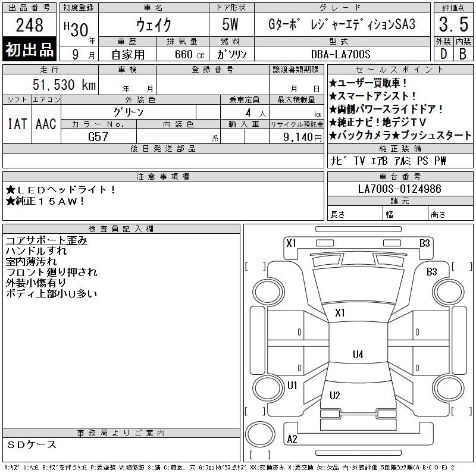Screen dimensions: 476x476
Task: Click the color code G57
Action: point(99,136)
